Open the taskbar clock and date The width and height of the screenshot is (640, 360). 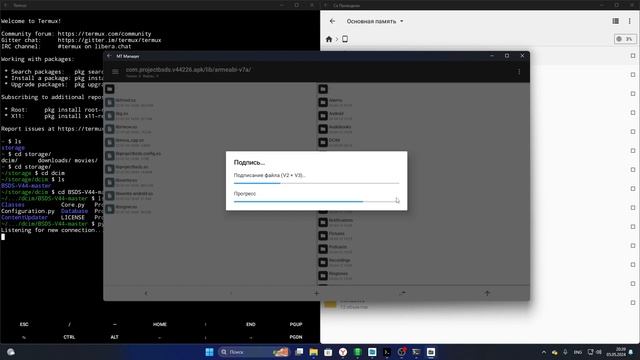coord(616,352)
